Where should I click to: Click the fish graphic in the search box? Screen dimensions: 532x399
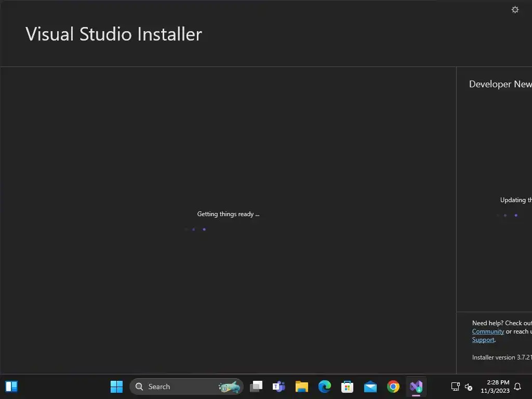[x=229, y=387]
